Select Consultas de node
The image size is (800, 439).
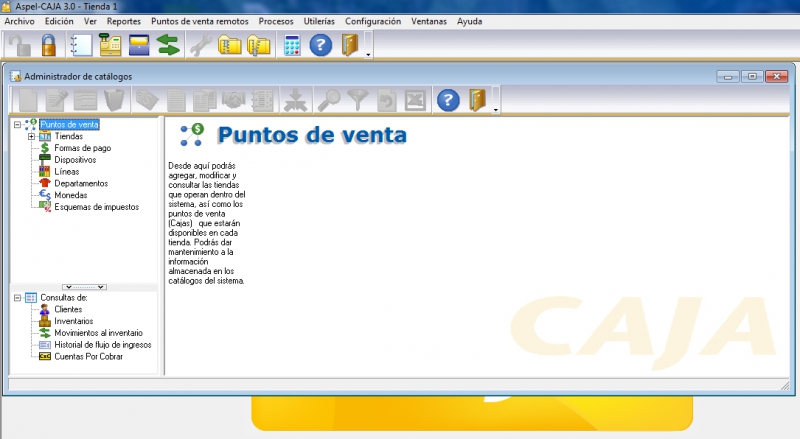[64, 298]
